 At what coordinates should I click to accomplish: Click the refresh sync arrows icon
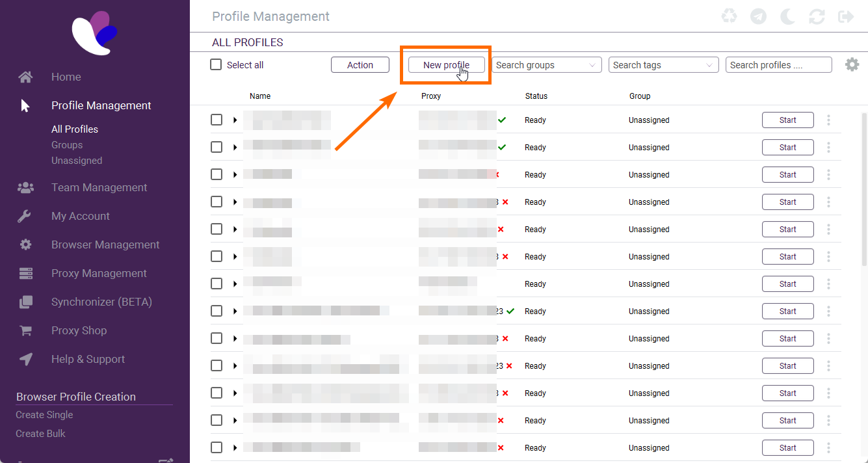(817, 16)
